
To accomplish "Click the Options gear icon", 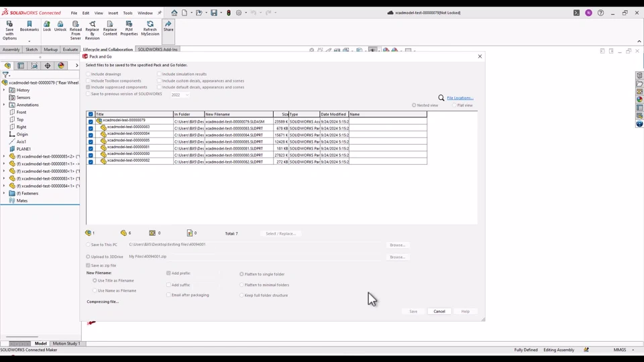I will (x=239, y=13).
